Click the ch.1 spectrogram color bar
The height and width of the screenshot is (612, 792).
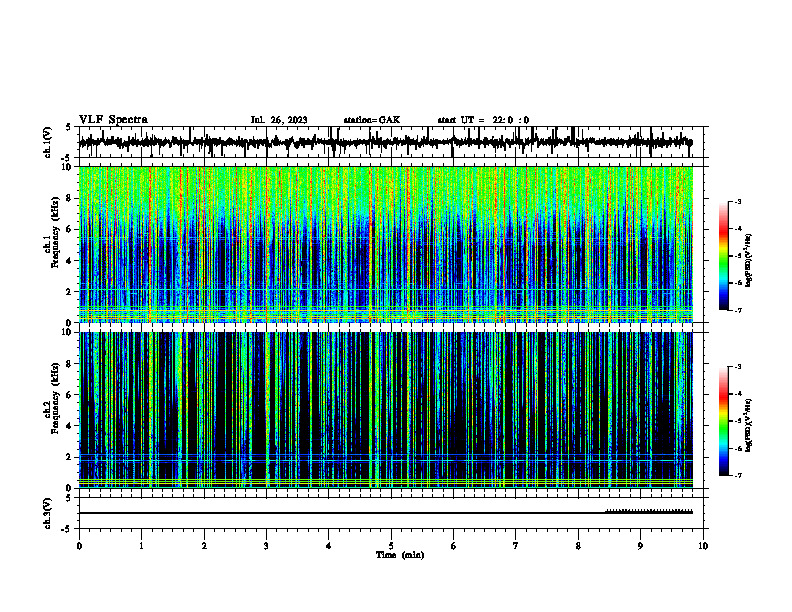[x=724, y=256]
